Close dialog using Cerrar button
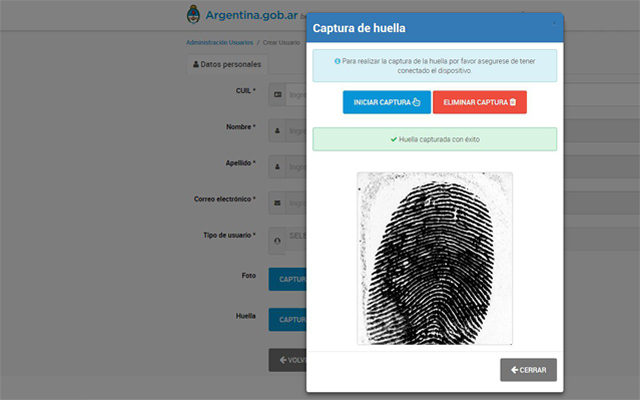The image size is (640, 400). (x=528, y=370)
